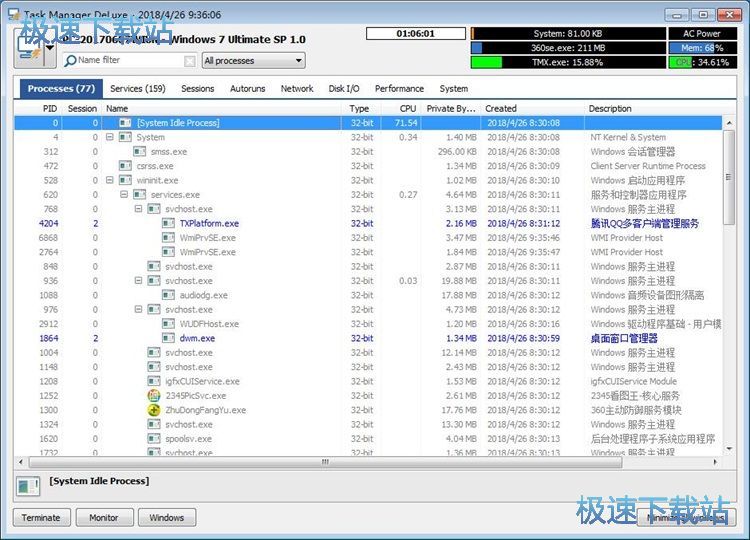
Task: Collapse the services.exe tree node
Action: coord(124,195)
